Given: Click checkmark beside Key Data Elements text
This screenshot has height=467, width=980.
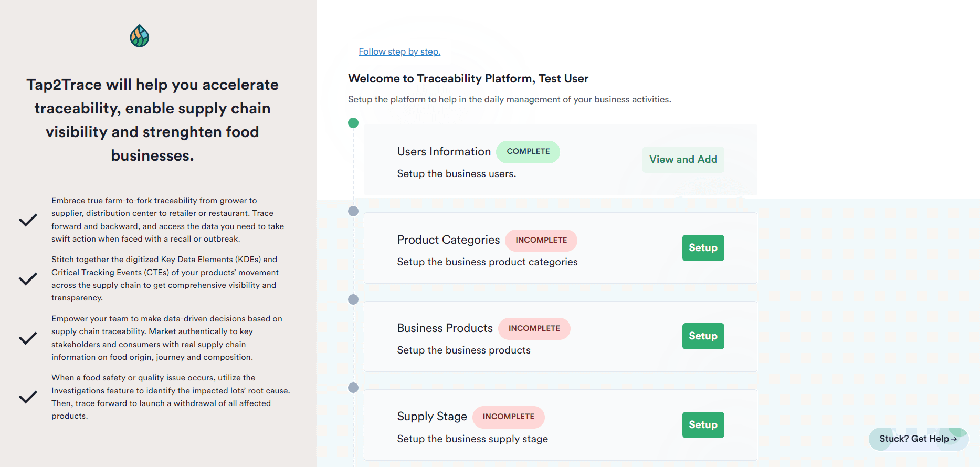Looking at the screenshot, I should (28, 278).
